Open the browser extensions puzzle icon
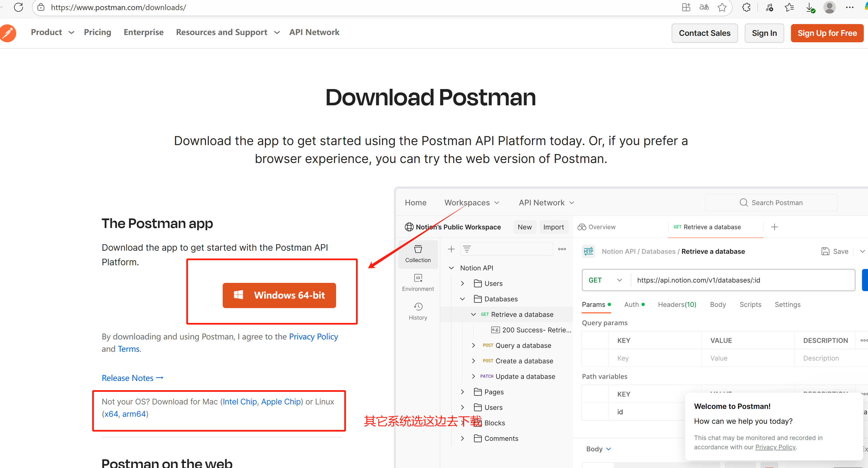 point(746,7)
